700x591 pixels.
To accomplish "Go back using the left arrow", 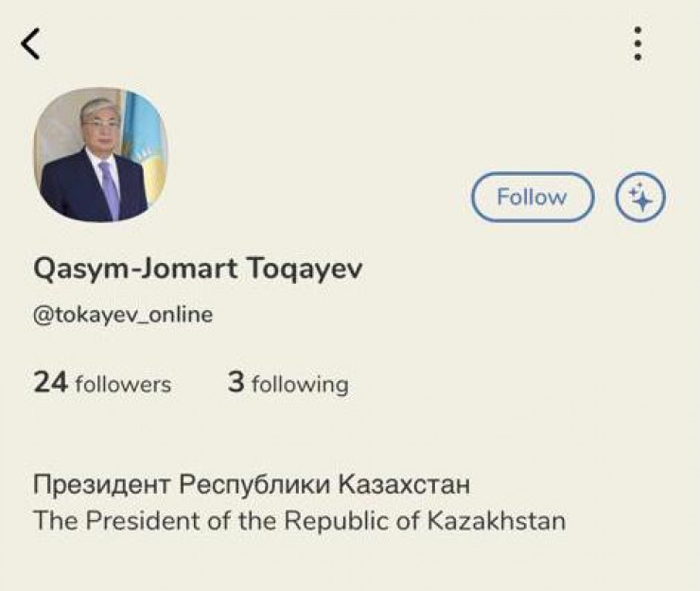I will coord(31,43).
